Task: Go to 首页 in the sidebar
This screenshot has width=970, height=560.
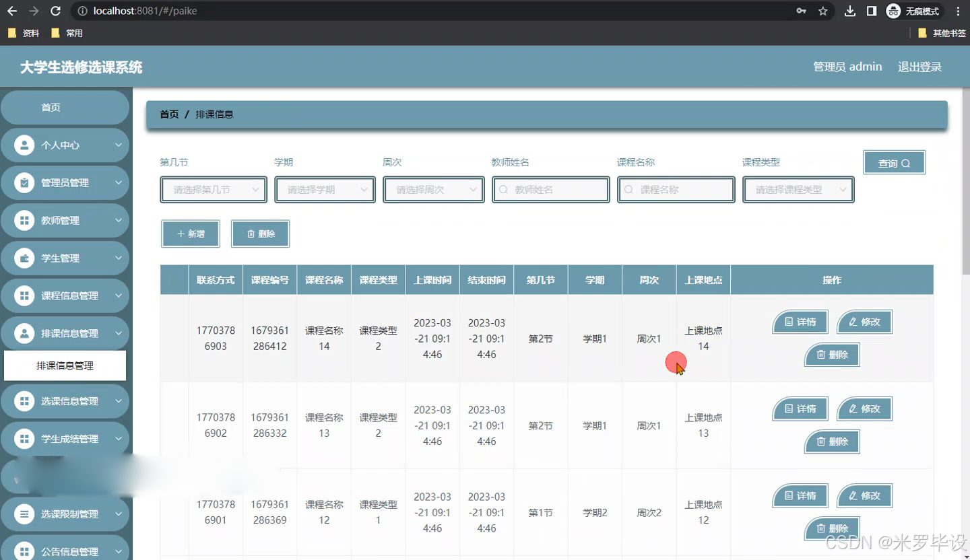Action: [x=65, y=108]
